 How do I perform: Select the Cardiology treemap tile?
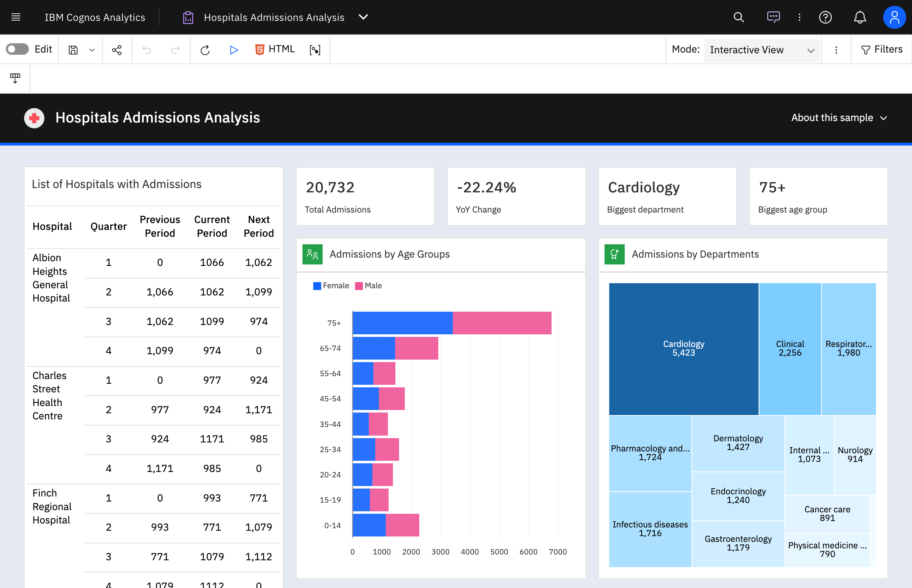[683, 349]
